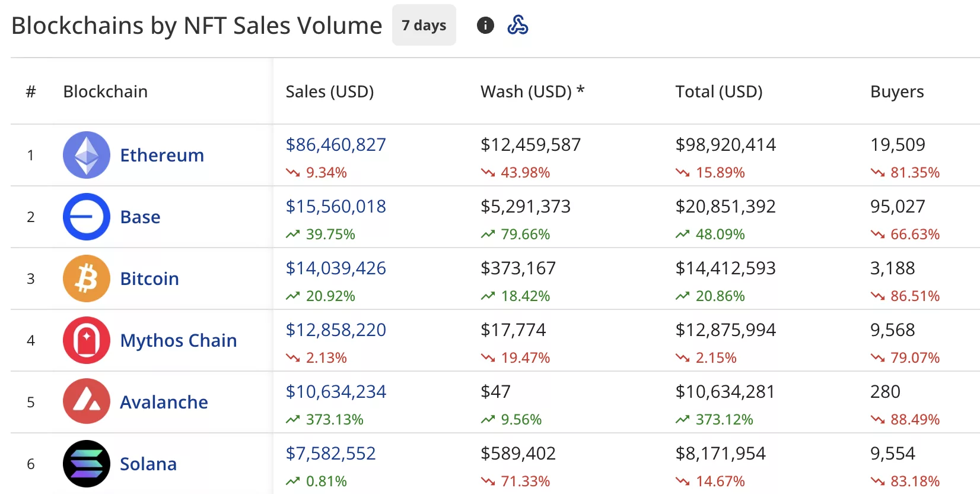Screen dimensions: 980x494
Task: Click the Bitcoin logo icon
Action: (87, 278)
